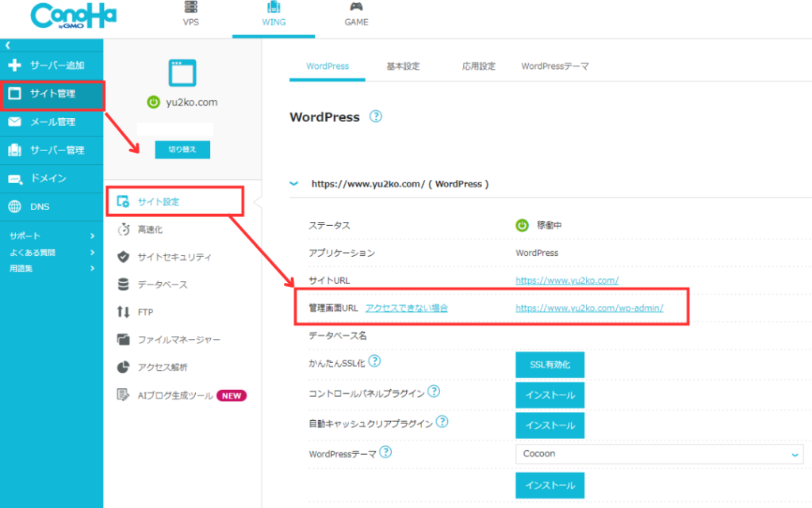Open the サイトURL link https://www.yu2ko.com/

pos(567,281)
